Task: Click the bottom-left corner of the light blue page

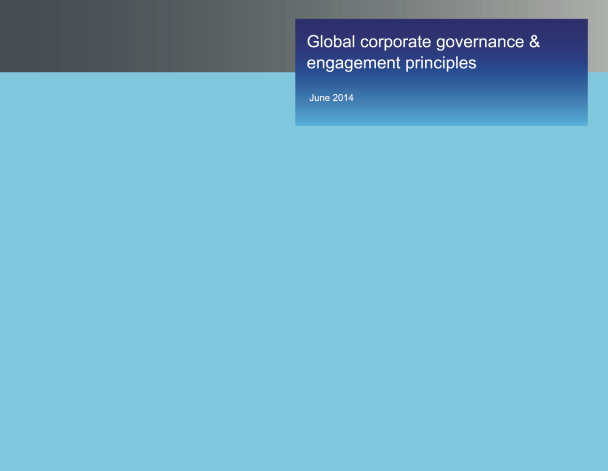Action: pos(8,462)
